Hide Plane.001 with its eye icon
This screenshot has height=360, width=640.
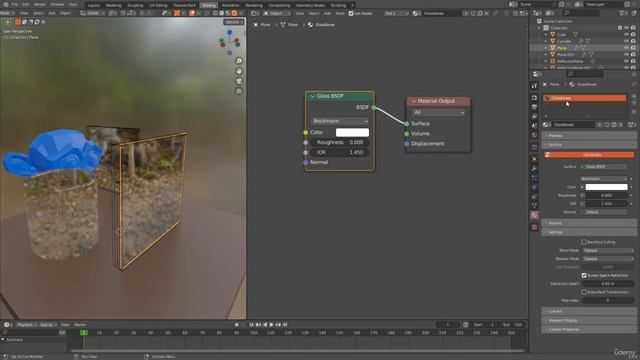[627, 54]
